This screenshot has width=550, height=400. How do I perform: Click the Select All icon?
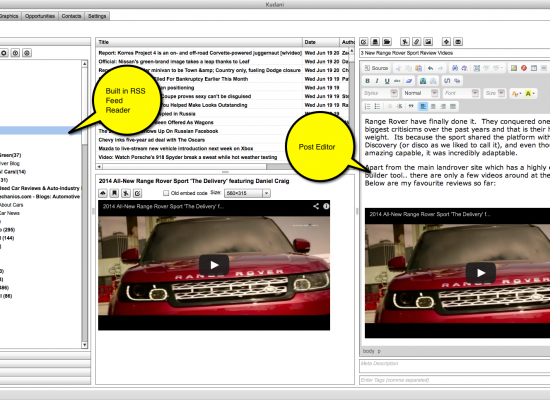pyautogui.click(x=476, y=68)
